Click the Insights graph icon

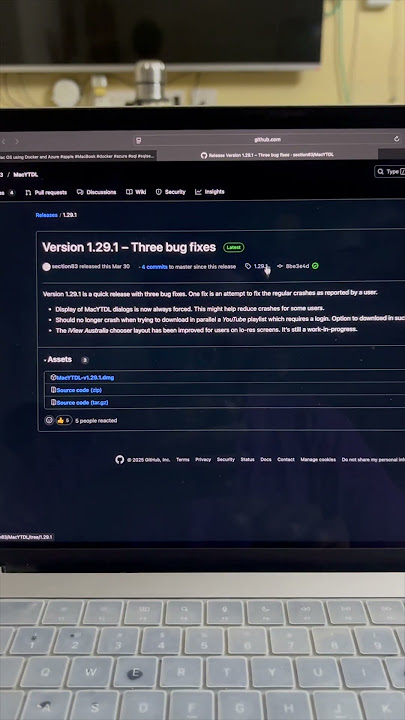point(198,192)
